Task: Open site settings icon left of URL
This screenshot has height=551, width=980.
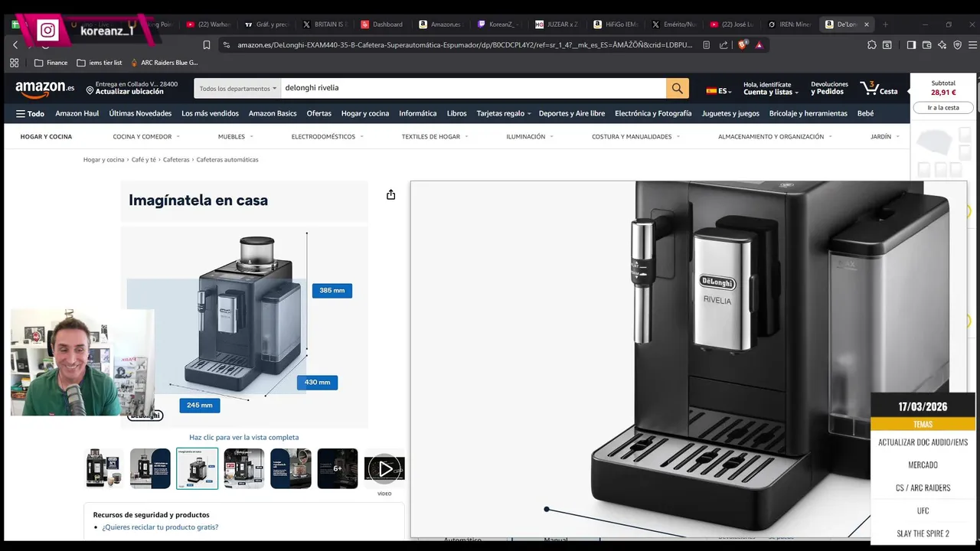Action: click(x=226, y=45)
